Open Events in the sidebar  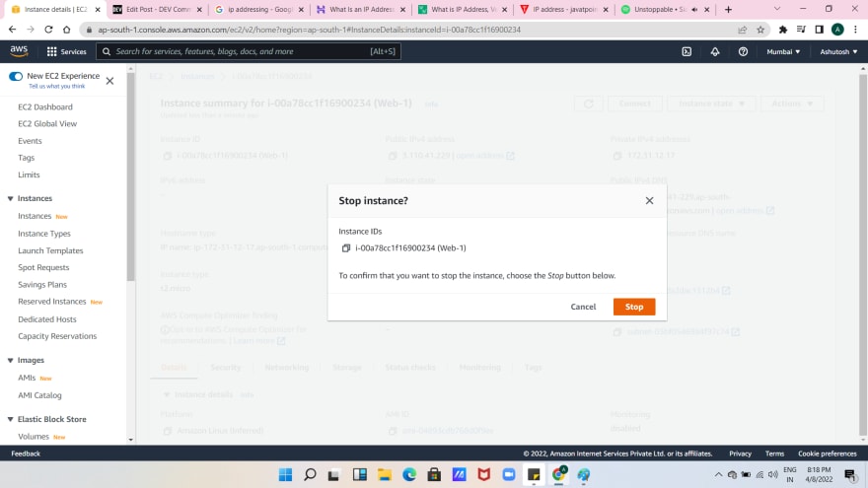pos(30,141)
